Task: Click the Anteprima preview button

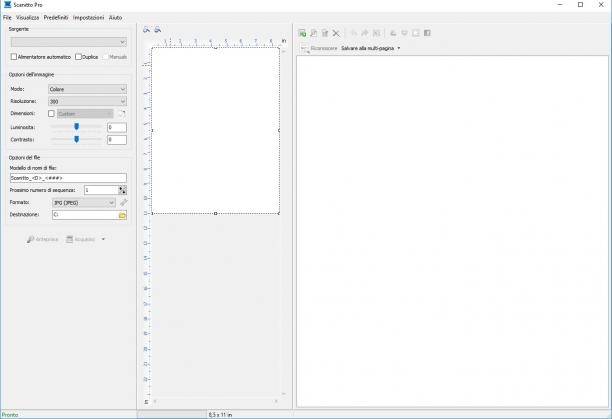Action: point(43,239)
